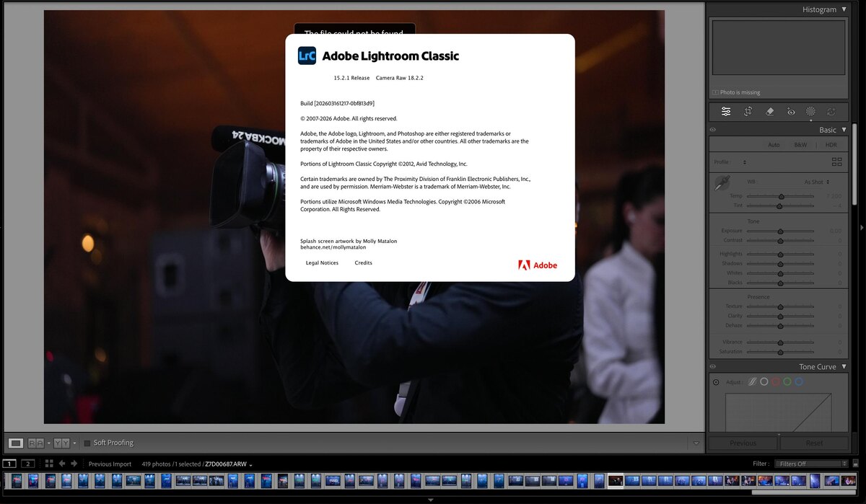The image size is (866, 504).
Task: Open Legal Notices in About dialog
Action: tap(322, 263)
